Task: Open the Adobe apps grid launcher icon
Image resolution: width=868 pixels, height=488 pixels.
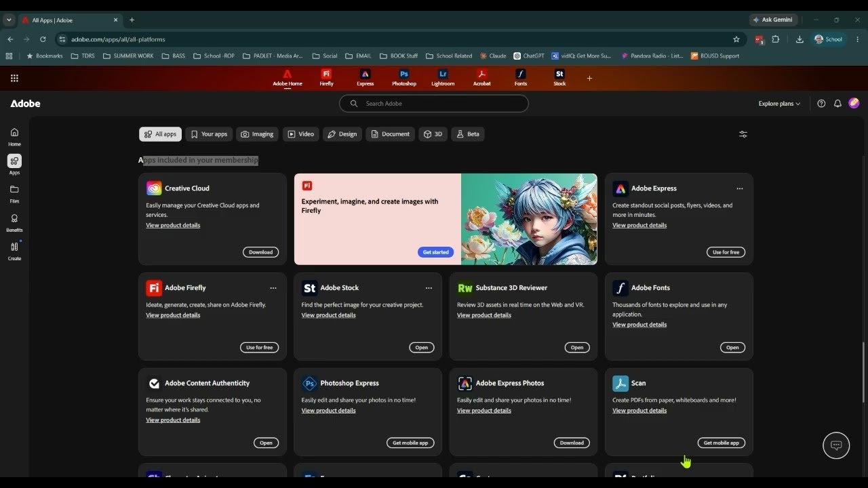Action: click(14, 78)
